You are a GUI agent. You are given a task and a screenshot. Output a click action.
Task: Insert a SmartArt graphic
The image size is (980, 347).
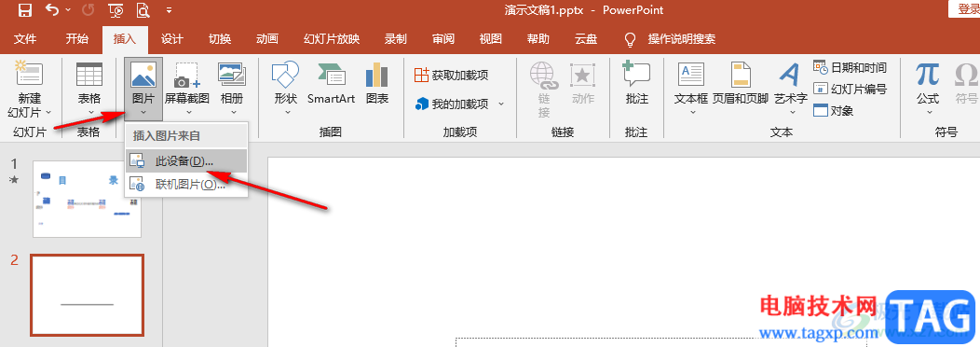[x=331, y=83]
